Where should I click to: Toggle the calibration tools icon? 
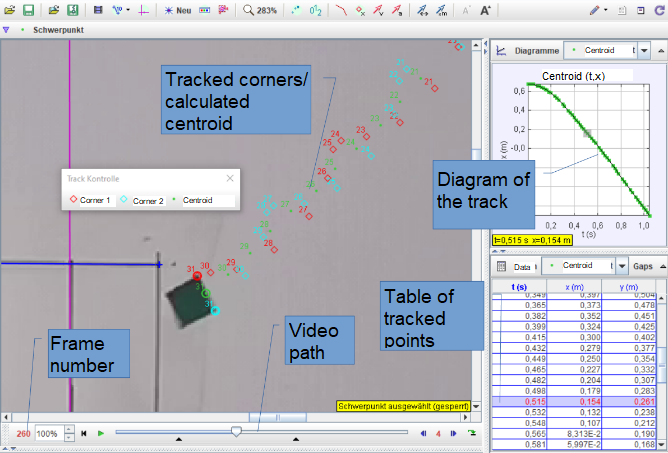(117, 10)
